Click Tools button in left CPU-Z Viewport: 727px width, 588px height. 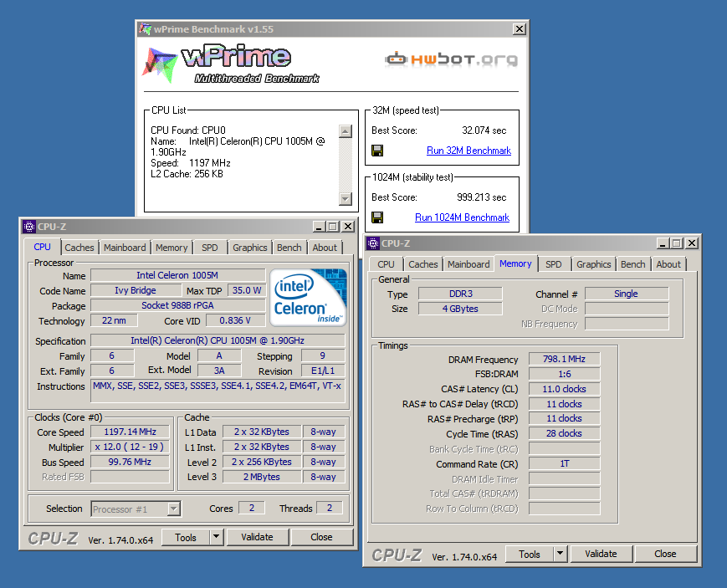coord(186,538)
